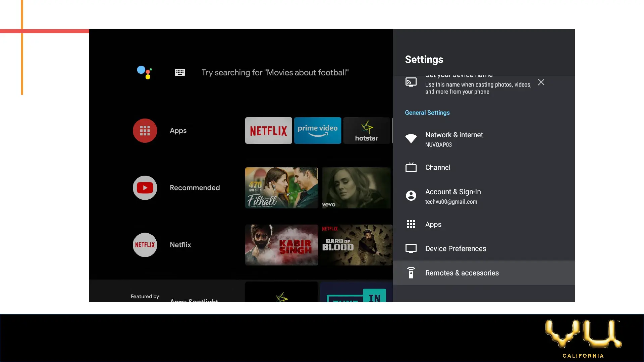The height and width of the screenshot is (362, 644).
Task: Open Account & Sign-In settings
Action: coord(453,192)
